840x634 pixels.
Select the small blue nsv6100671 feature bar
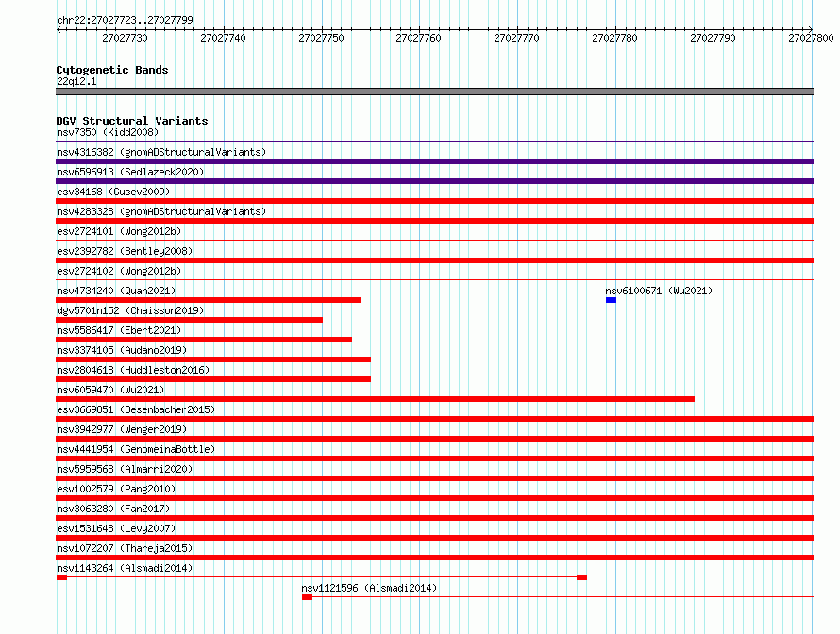click(611, 300)
